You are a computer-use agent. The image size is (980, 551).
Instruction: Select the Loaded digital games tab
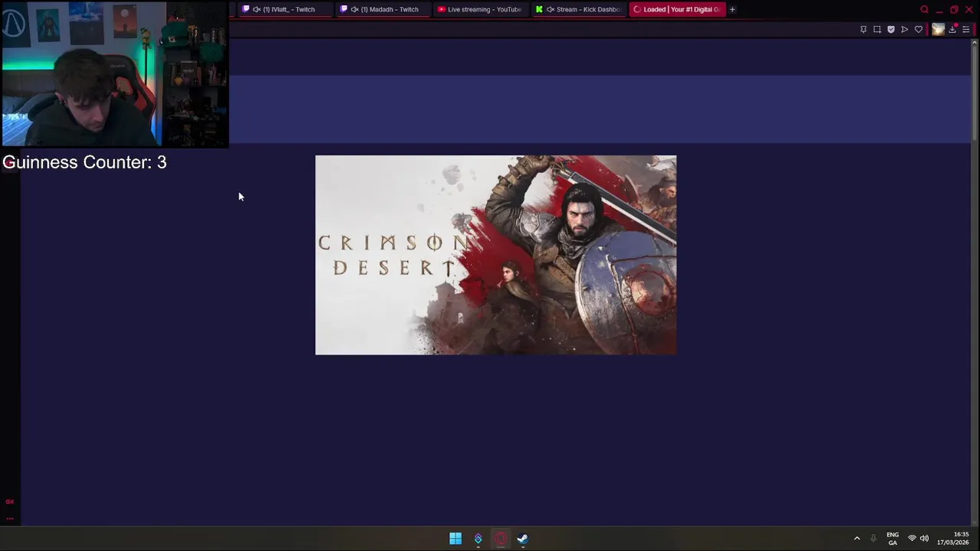(x=677, y=9)
